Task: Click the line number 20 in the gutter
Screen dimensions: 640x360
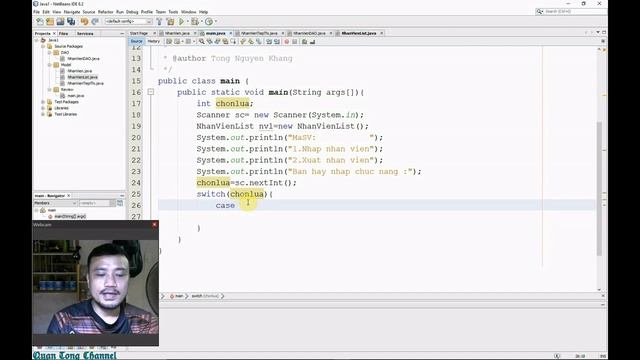Action: pos(136,138)
